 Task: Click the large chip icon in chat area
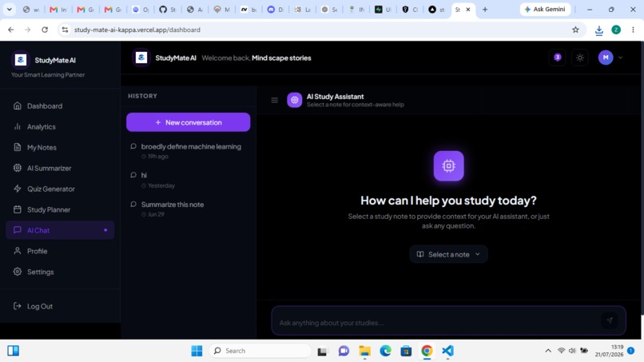pyautogui.click(x=448, y=166)
